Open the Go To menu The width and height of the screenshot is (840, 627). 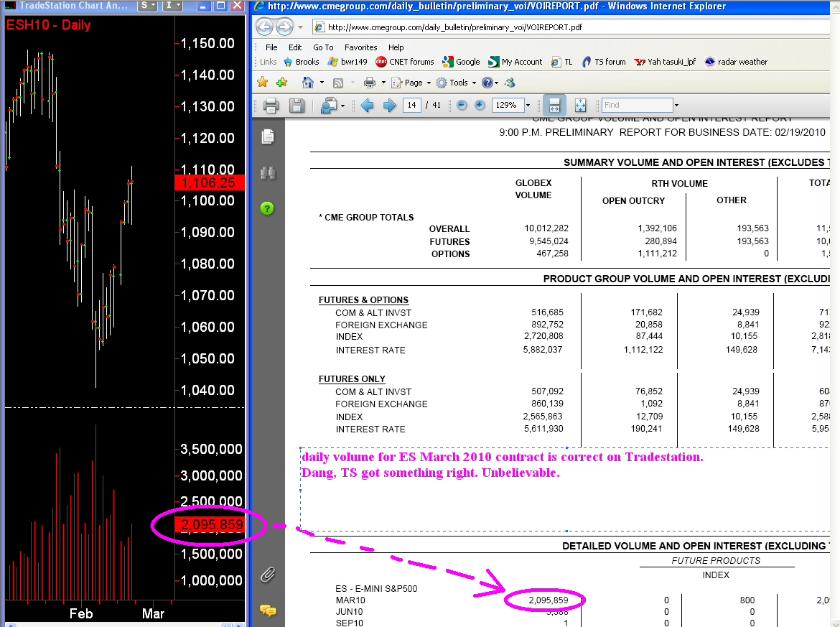pyautogui.click(x=323, y=47)
